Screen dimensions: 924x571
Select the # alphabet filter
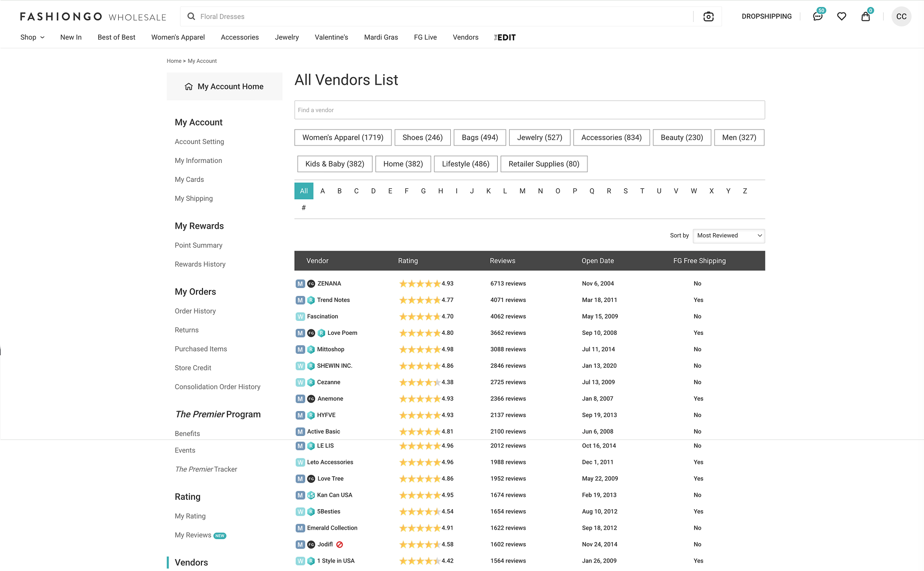(304, 208)
